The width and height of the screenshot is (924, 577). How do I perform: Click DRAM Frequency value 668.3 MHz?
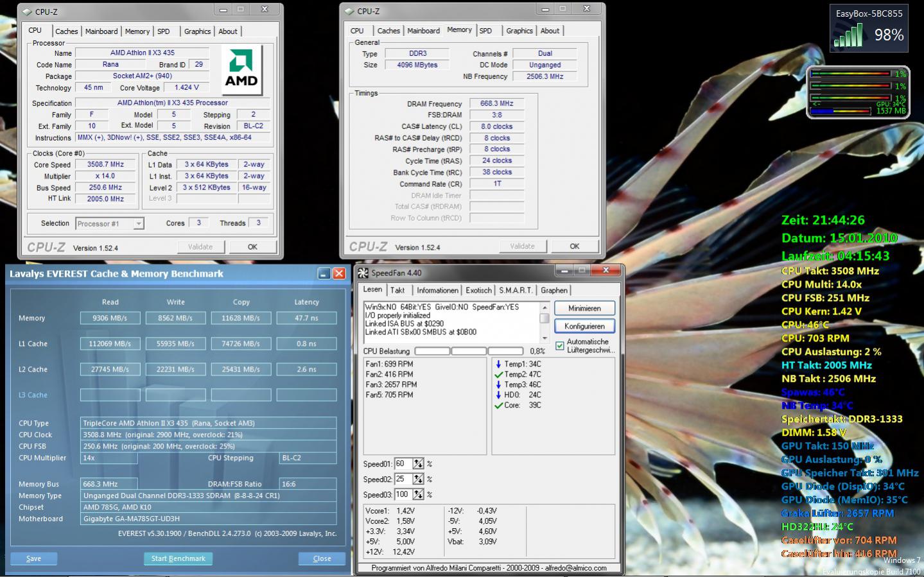496,103
